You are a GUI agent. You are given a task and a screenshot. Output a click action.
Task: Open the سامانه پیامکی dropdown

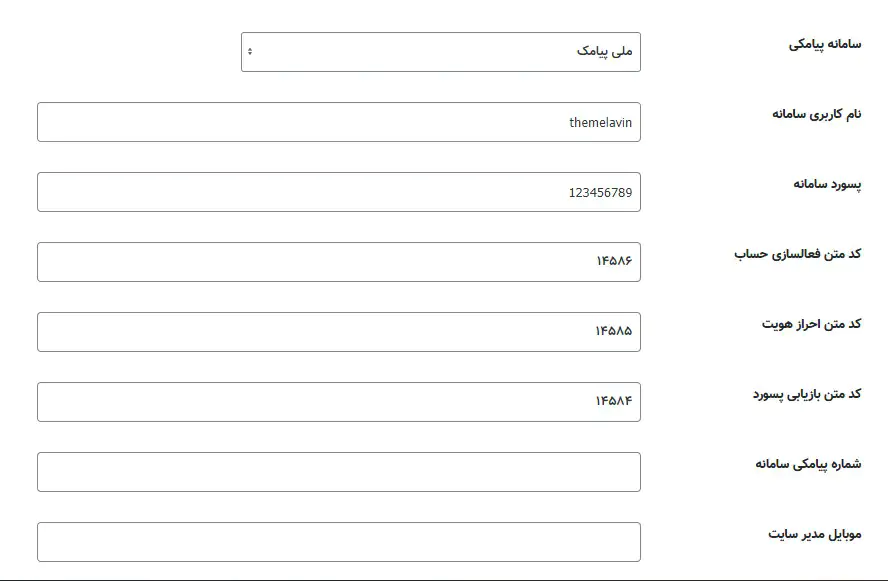click(440, 52)
